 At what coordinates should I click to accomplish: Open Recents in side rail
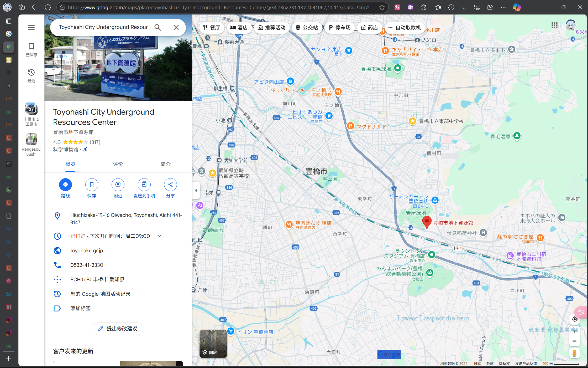tap(31, 76)
